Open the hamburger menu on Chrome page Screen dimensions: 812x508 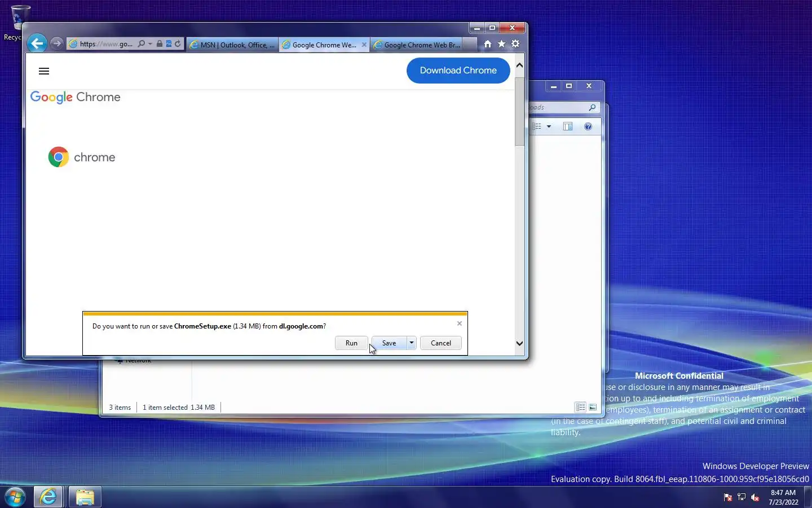(x=44, y=71)
